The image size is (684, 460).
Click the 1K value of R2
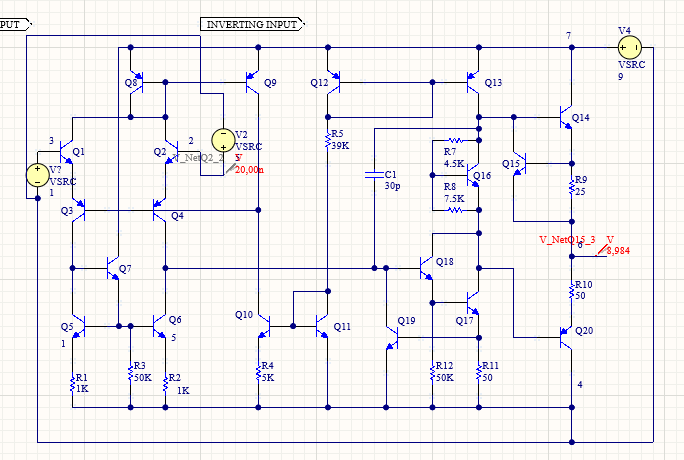183,390
